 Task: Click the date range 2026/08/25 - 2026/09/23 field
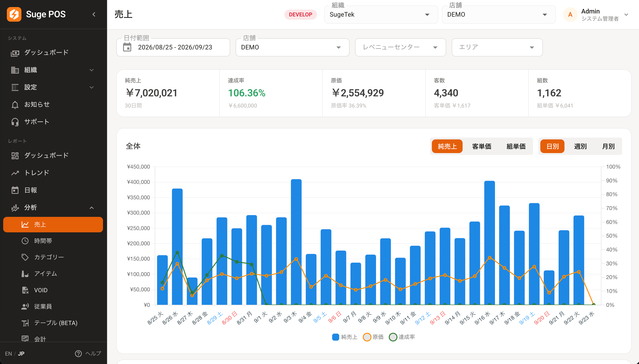[x=173, y=47]
